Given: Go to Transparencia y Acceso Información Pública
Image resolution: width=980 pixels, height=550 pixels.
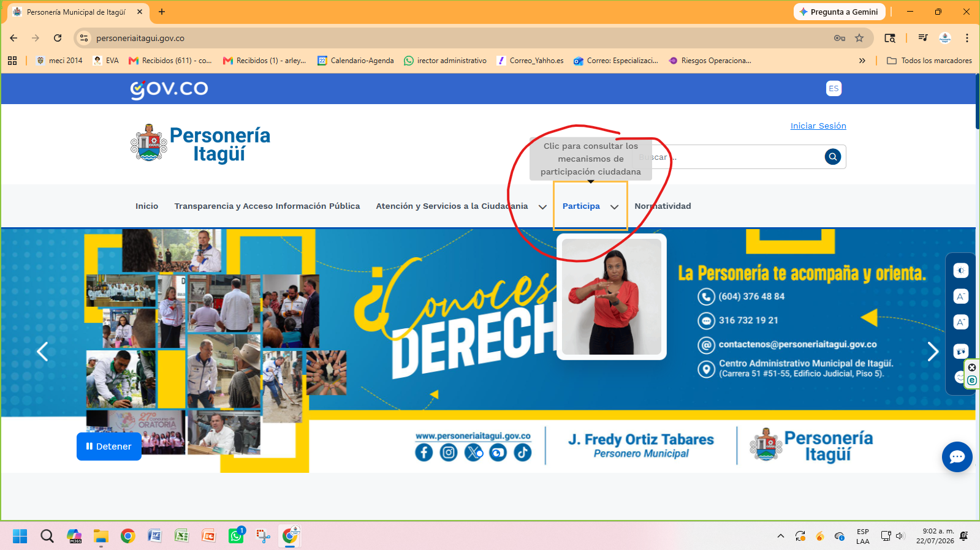Looking at the screenshot, I should point(267,206).
